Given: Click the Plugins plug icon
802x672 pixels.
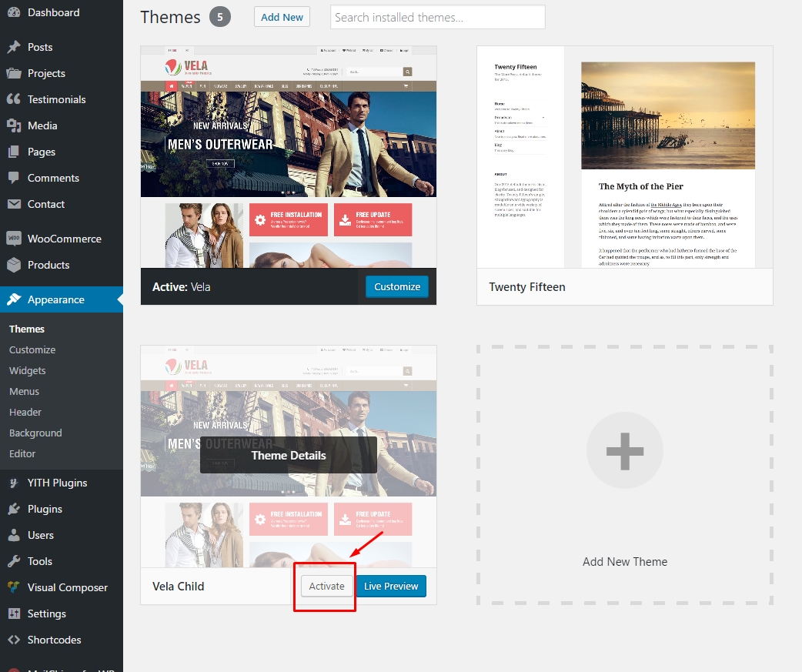Looking at the screenshot, I should point(15,509).
